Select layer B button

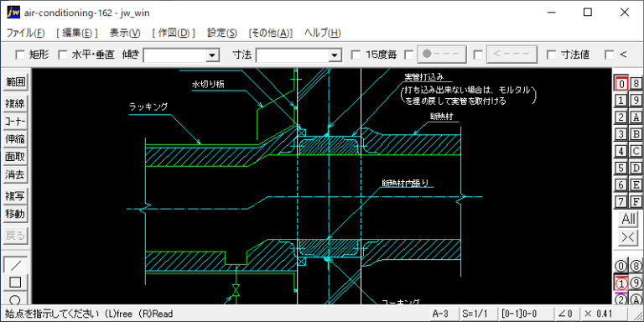(x=636, y=134)
